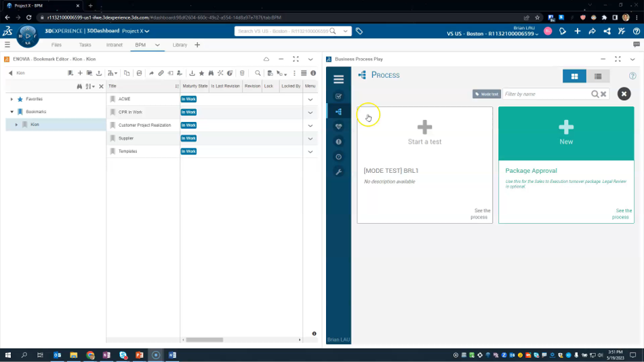The height and width of the screenshot is (362, 644).
Task: Expand the Favorites tree node
Action: click(12, 99)
